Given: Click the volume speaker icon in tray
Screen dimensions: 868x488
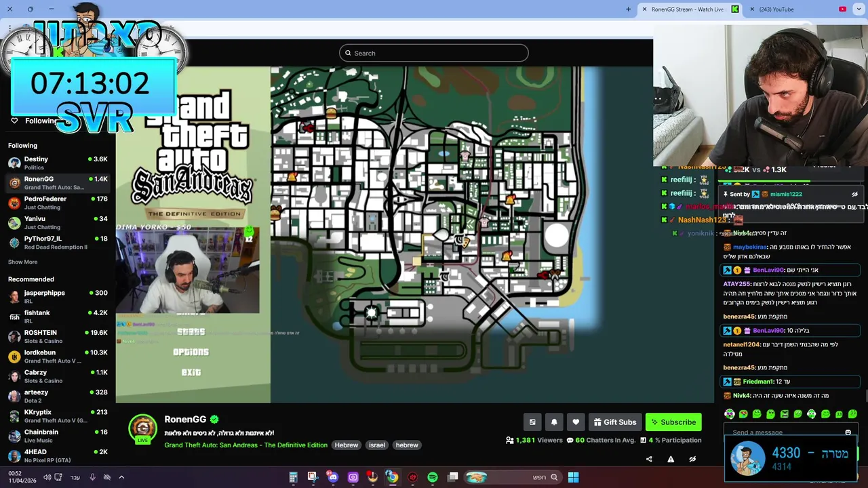Looking at the screenshot, I should tap(47, 477).
